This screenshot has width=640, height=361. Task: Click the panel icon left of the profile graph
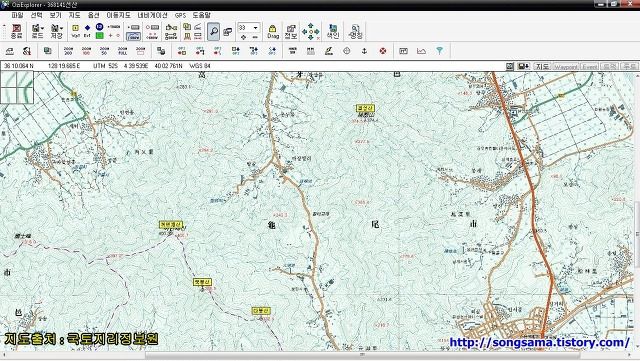tap(403, 51)
